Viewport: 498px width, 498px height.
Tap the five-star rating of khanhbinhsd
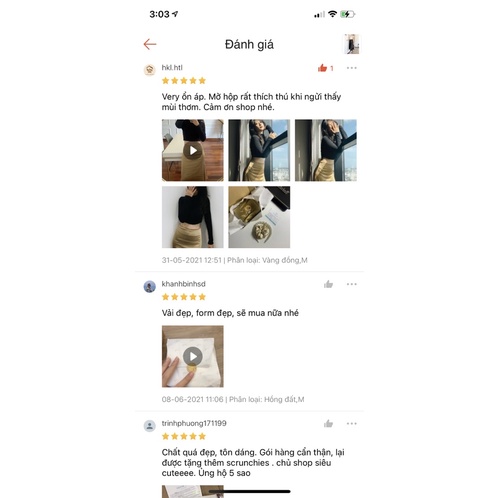[184, 297]
